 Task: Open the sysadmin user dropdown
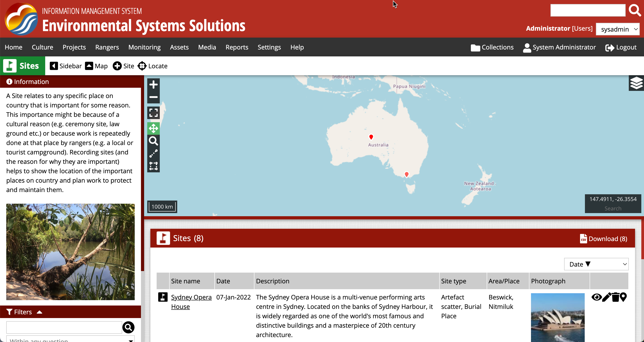(618, 29)
